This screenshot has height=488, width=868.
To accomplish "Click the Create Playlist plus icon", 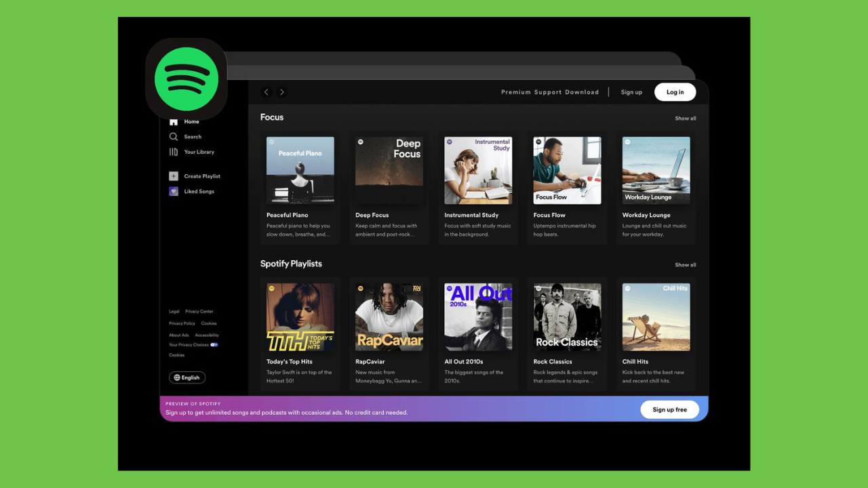I will pyautogui.click(x=174, y=176).
